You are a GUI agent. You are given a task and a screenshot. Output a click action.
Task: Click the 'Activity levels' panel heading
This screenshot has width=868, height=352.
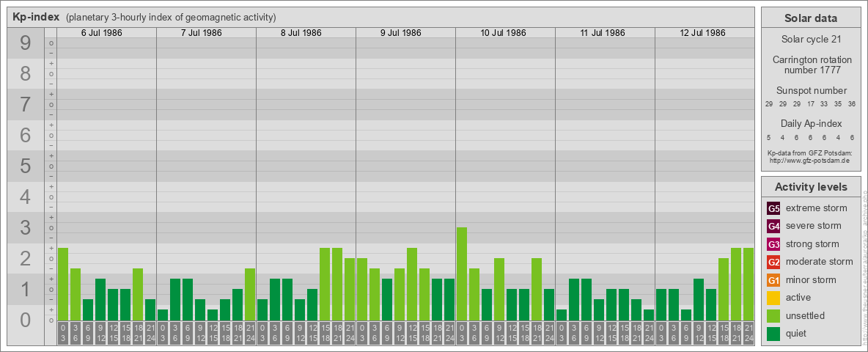811,187
